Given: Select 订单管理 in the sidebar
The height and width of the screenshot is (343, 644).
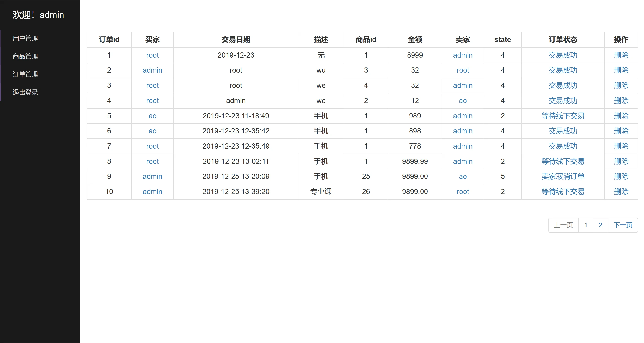Looking at the screenshot, I should (x=25, y=74).
